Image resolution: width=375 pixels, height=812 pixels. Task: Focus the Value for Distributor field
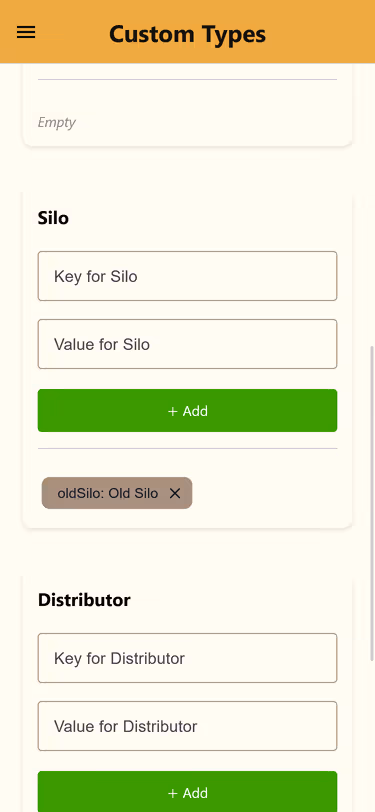[x=188, y=727]
